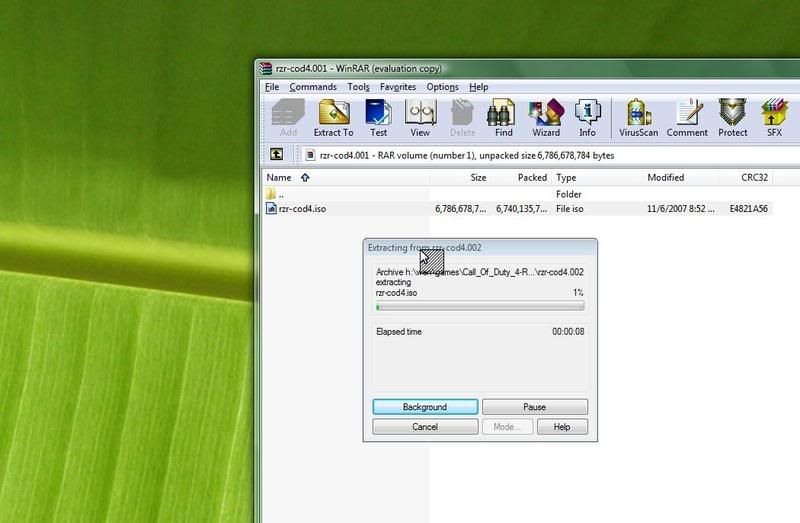Click the 'File iso' type cell
The image size is (800, 523).
point(569,209)
